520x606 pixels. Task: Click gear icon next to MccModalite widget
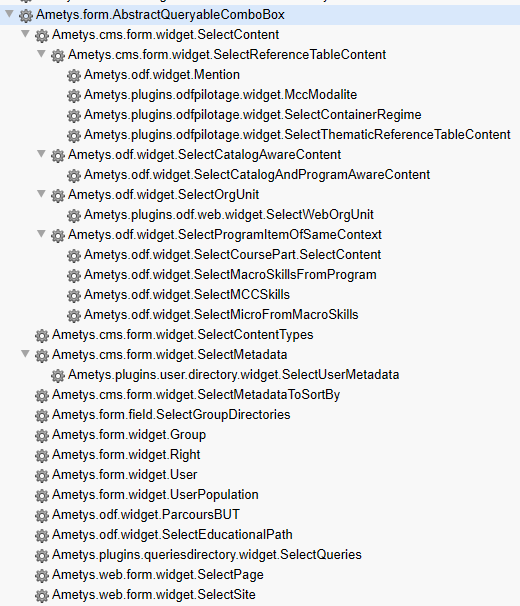click(73, 95)
